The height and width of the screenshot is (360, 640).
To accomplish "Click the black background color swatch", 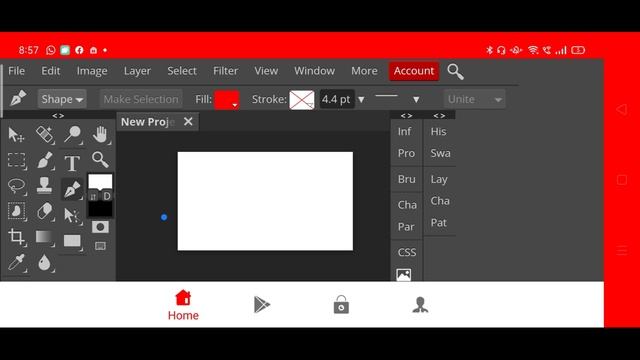I will coord(100,209).
